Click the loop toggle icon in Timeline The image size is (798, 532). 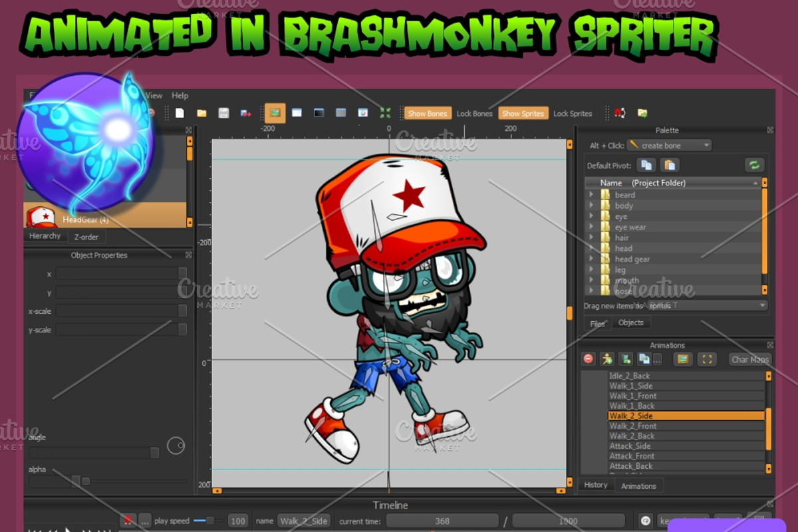[x=645, y=521]
